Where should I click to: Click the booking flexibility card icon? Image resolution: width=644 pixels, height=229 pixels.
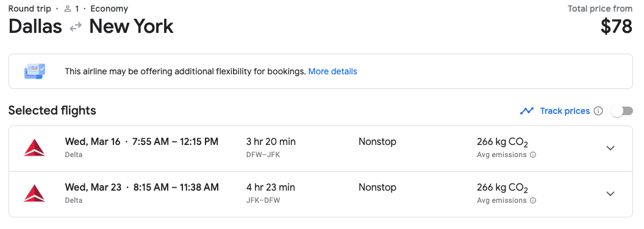[35, 71]
